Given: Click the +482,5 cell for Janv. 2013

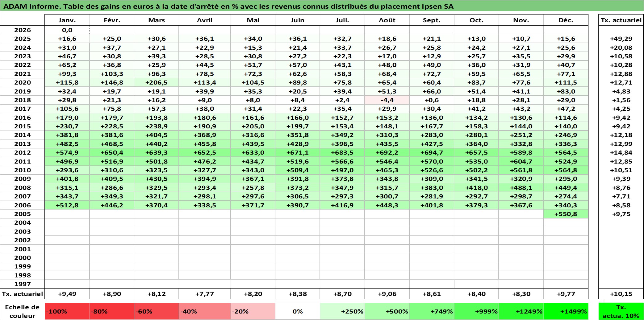Looking at the screenshot, I should 67,144.
